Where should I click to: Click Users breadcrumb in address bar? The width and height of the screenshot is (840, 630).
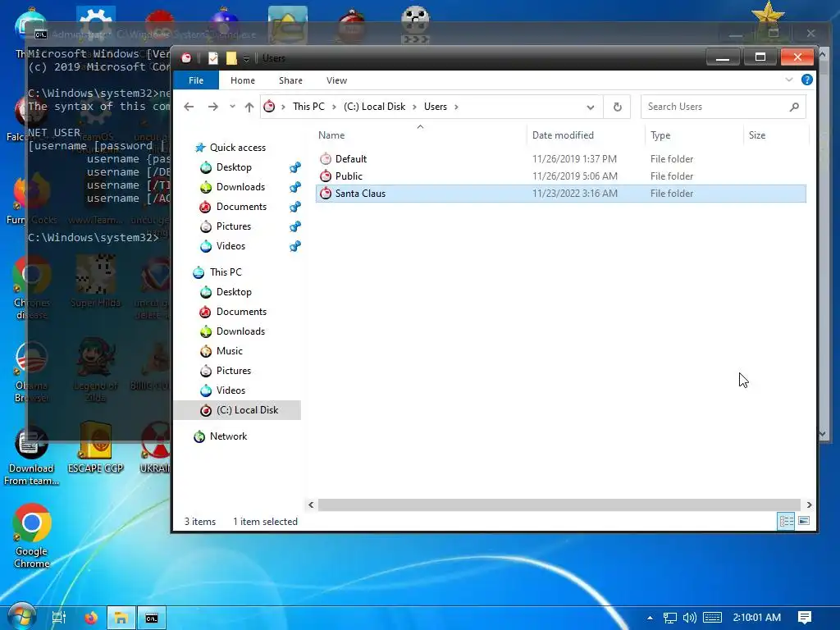436,107
